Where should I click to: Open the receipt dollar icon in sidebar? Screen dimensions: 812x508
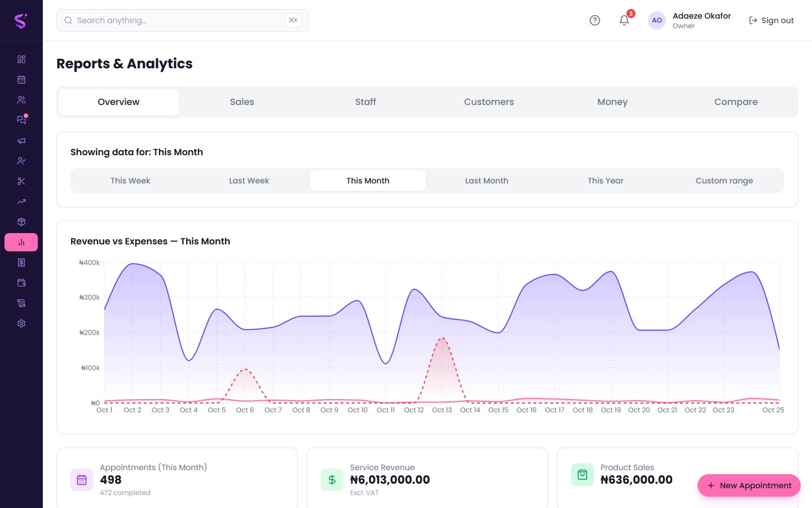click(21, 262)
